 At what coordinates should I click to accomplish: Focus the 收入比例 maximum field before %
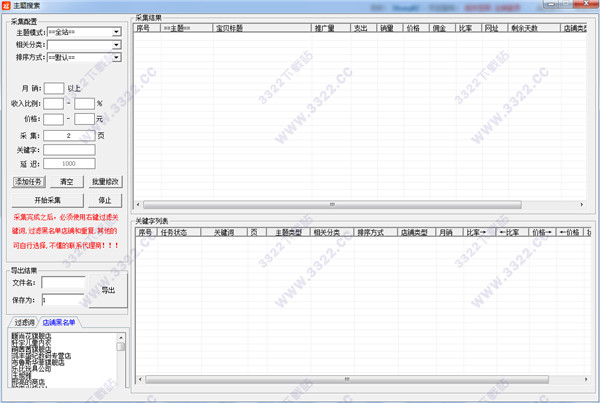(x=85, y=104)
